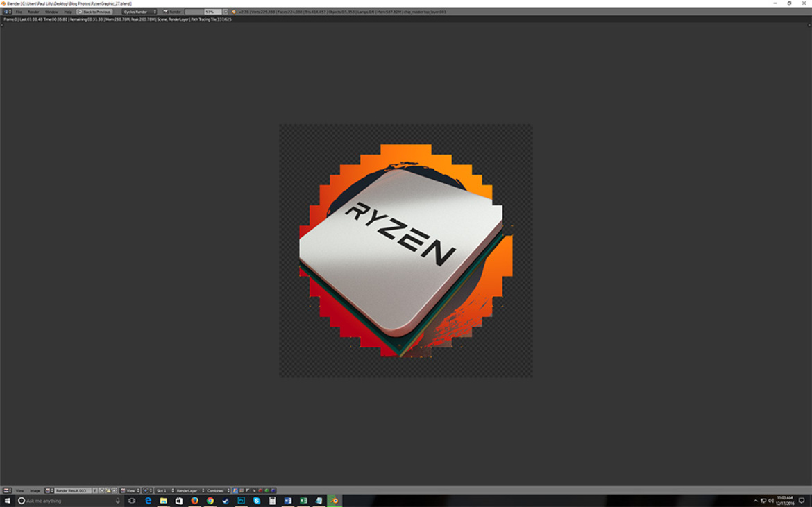Open Skype from taskbar
This screenshot has height=507, width=812.
coord(257,501)
